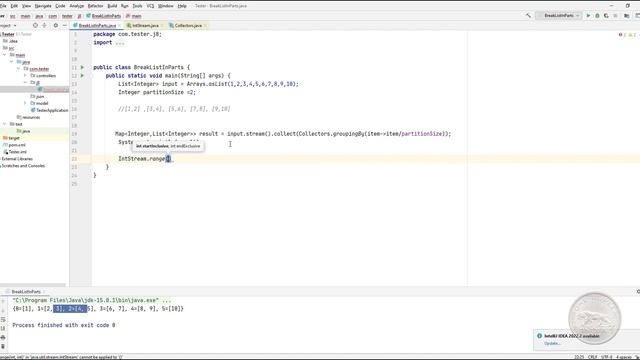The width and height of the screenshot is (640, 360).
Task: Click the Stop icon in the toolbar
Action: pos(616,16)
